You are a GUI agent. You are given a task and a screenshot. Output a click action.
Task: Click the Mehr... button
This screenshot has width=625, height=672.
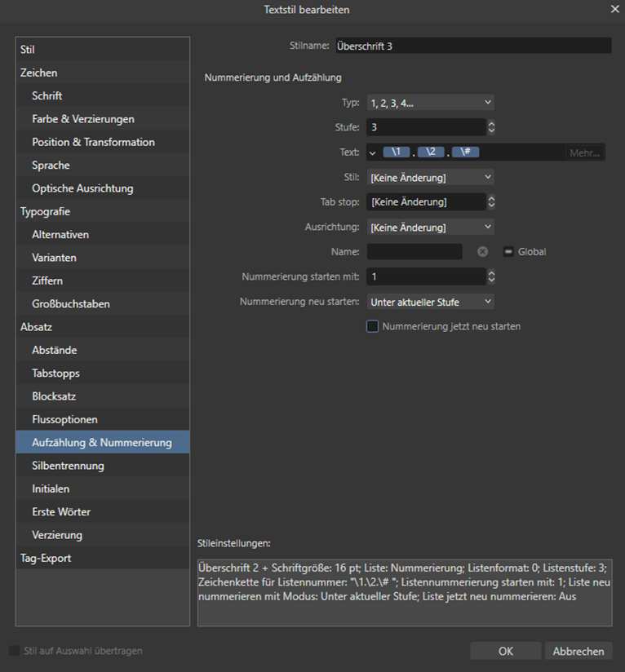coord(585,153)
